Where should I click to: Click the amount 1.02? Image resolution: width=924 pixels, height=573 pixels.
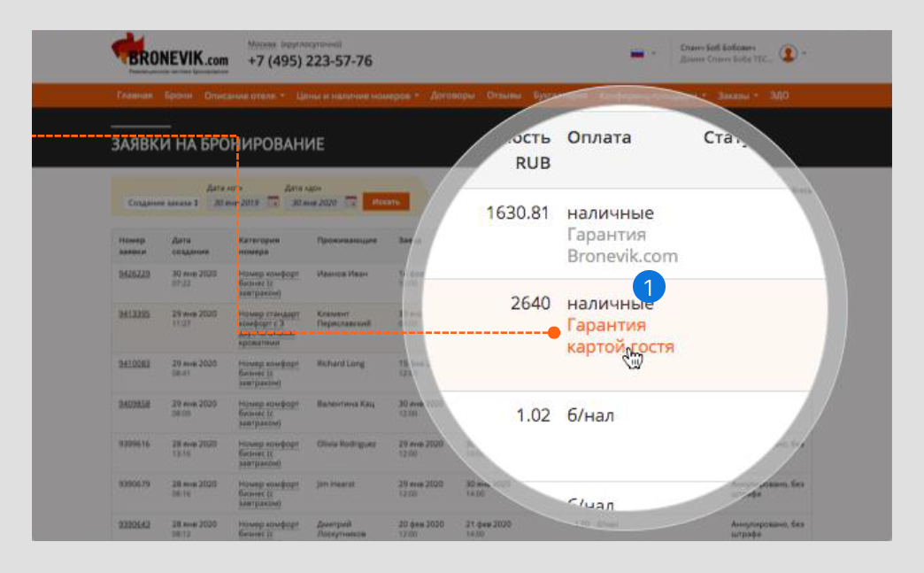coord(534,415)
